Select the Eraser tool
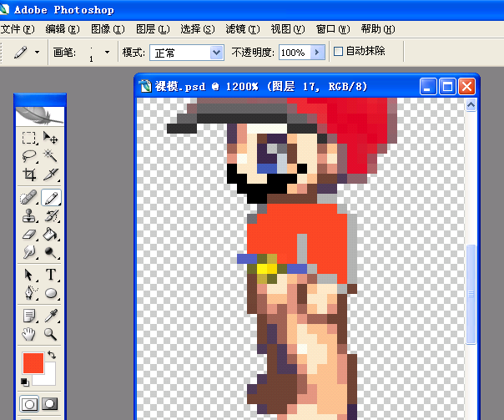This screenshot has height=420, width=504. (29, 234)
